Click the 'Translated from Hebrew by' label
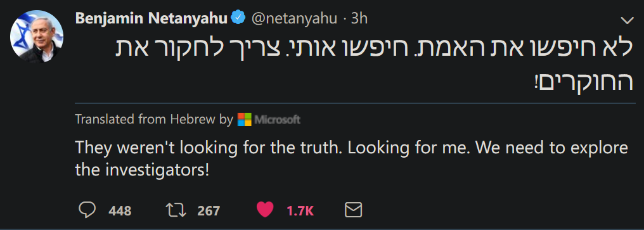 [154, 120]
